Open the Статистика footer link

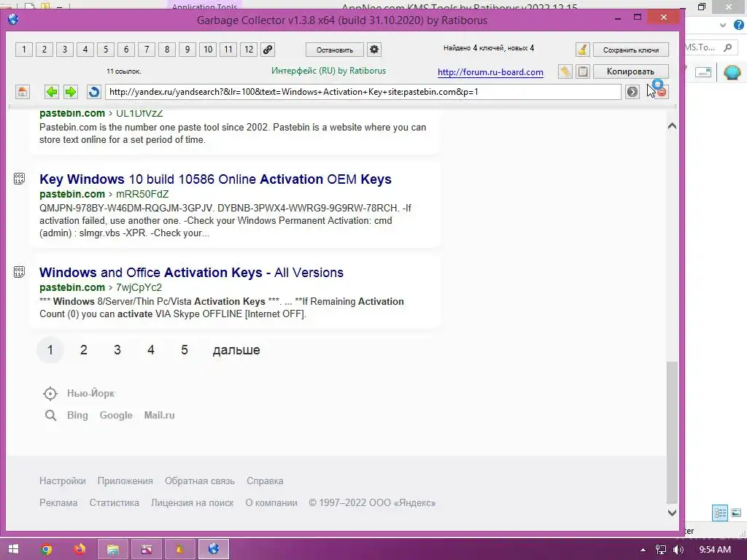[115, 503]
